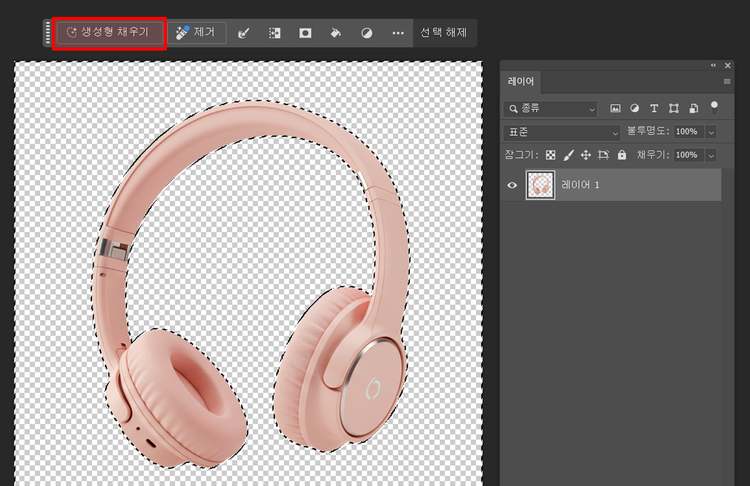Toggle lock transparent pixels checkerboard icon
The width and height of the screenshot is (750, 486).
[x=550, y=156]
